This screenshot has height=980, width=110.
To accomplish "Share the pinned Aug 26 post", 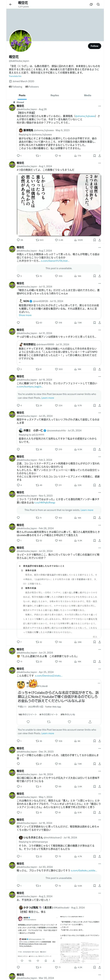I will coord(99,156).
